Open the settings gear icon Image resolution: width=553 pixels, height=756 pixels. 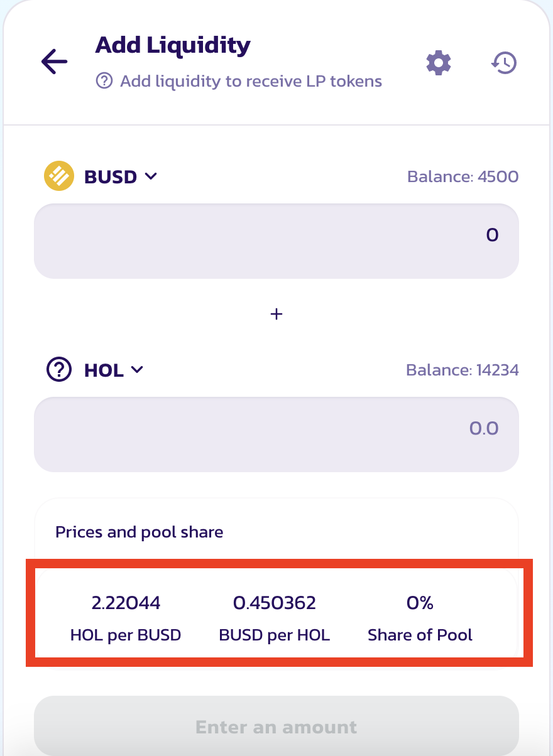[439, 62]
